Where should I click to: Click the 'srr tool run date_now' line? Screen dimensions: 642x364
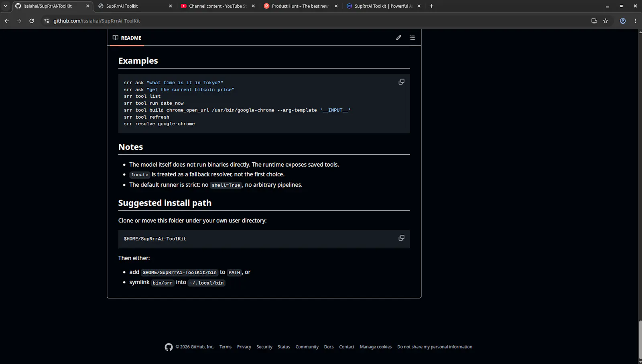(x=154, y=103)
